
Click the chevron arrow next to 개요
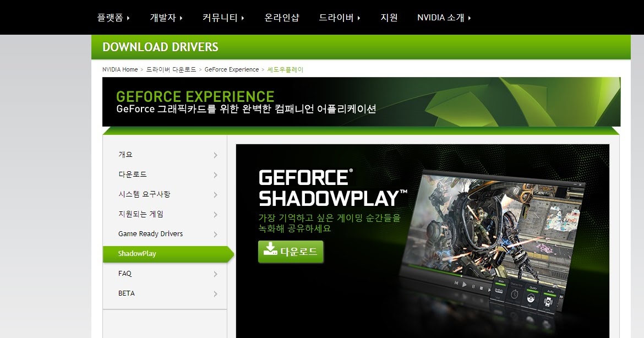[215, 155]
